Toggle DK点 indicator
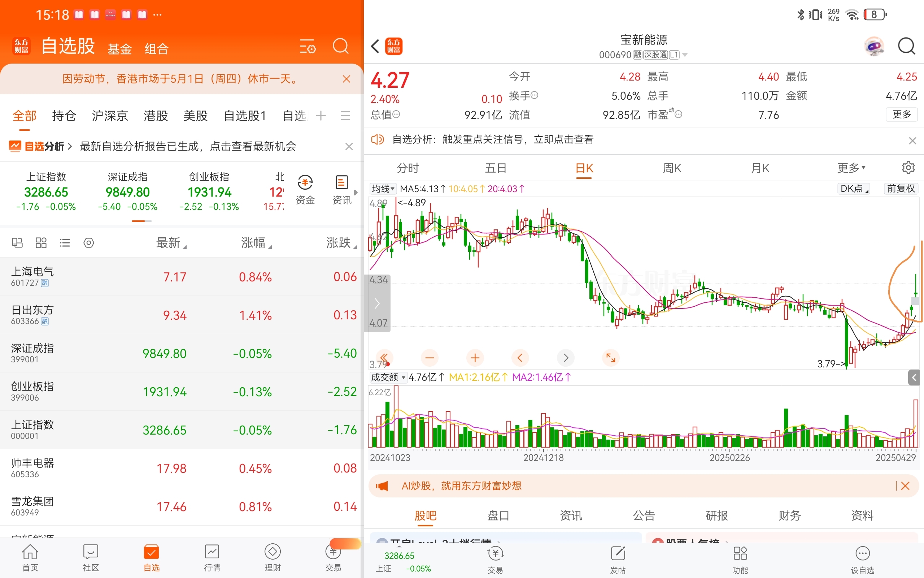The width and height of the screenshot is (924, 578). 854,189
